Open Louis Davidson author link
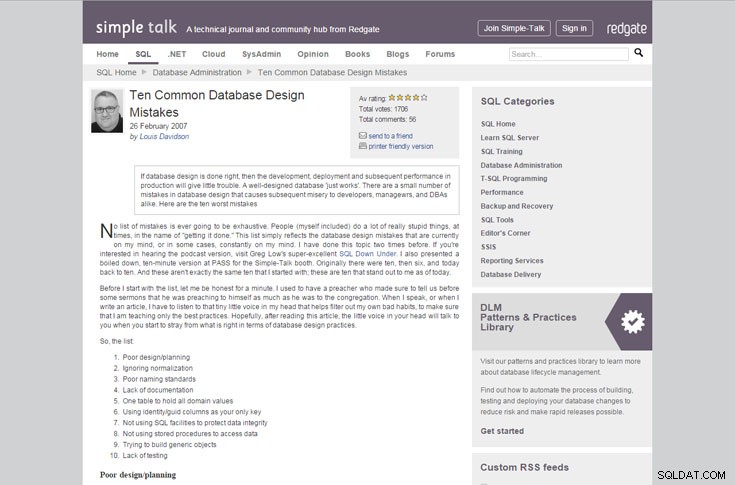Viewport: 735px width, 485px height. pyautogui.click(x=164, y=136)
